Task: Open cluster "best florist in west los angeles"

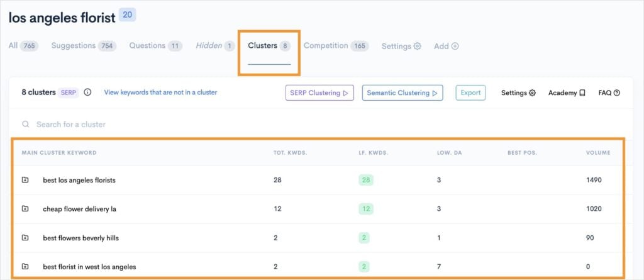Action: 89,267
